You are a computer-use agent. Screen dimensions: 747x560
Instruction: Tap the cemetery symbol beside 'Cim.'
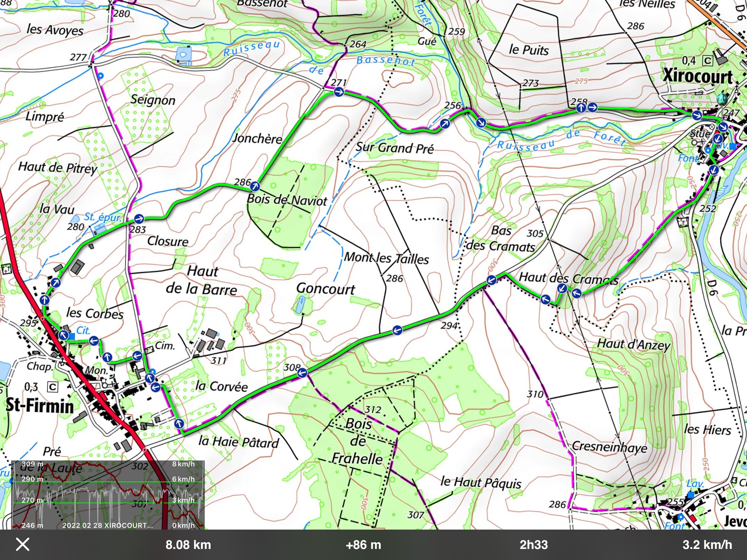tap(149, 350)
